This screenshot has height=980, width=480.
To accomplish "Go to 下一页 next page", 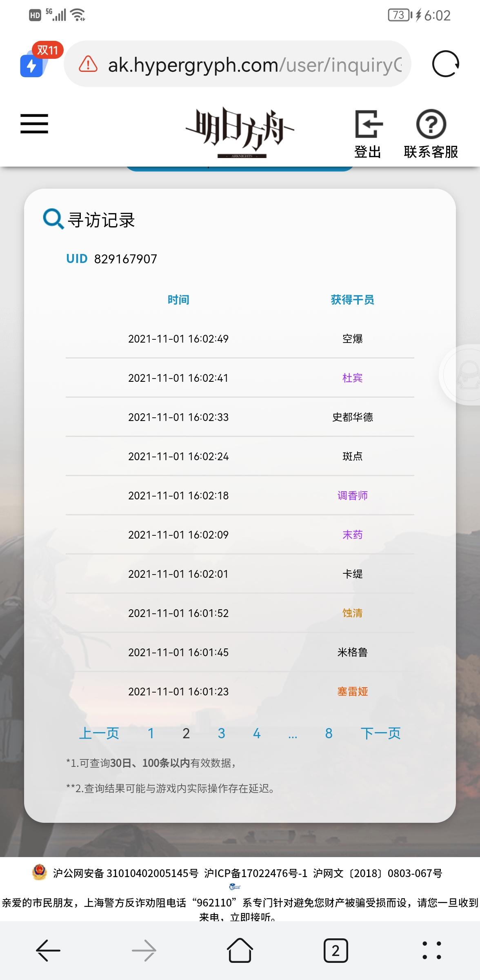I will click(x=380, y=733).
